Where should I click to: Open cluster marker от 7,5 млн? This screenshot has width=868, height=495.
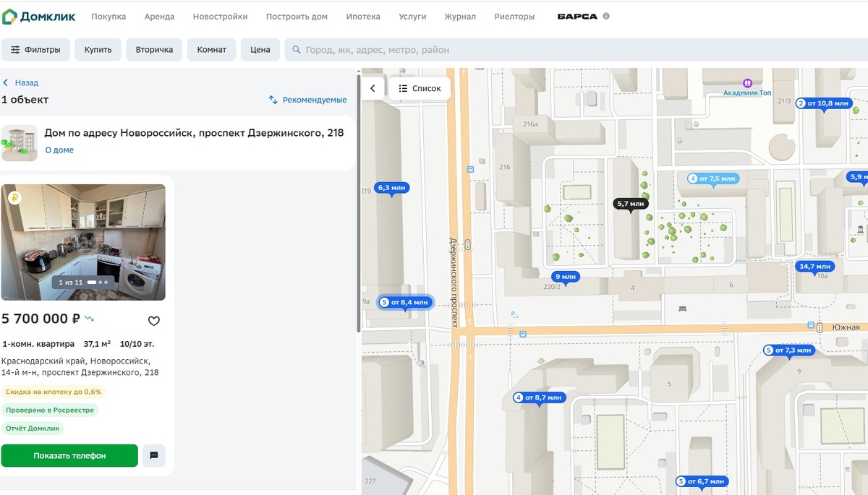click(713, 178)
